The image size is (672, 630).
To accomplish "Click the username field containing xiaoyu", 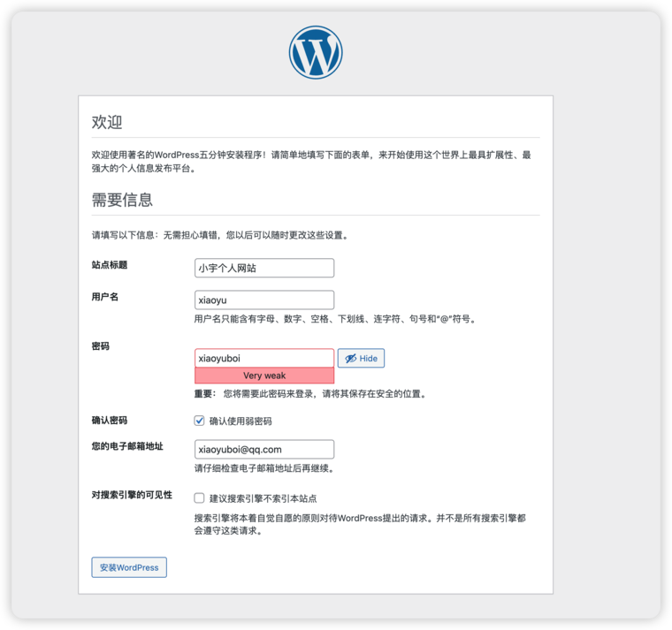I will click(264, 300).
